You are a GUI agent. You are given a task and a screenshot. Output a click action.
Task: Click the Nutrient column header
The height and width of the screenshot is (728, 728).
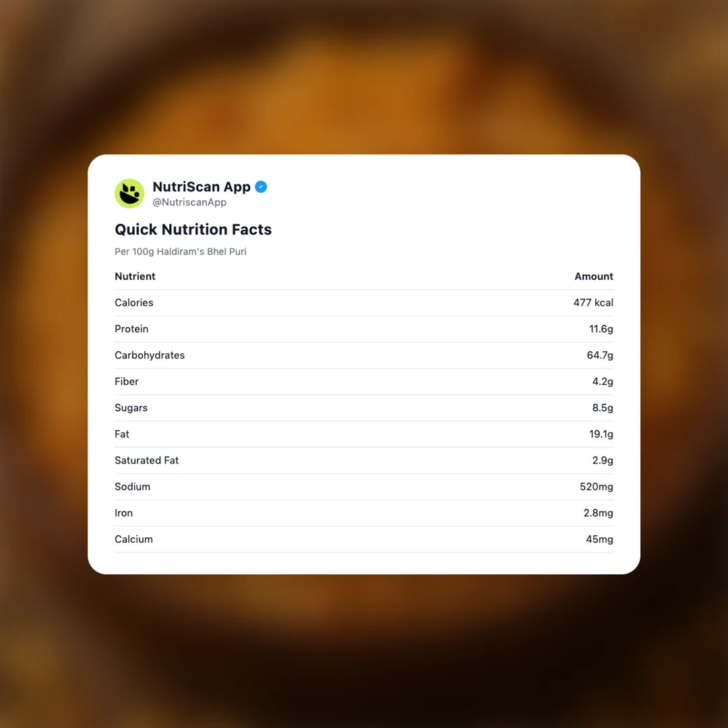pyautogui.click(x=135, y=276)
